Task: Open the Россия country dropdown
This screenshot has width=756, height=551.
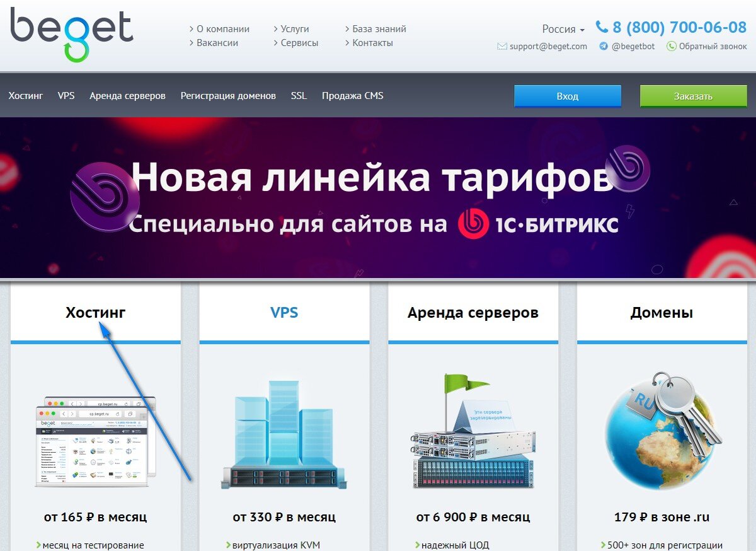Action: click(563, 29)
